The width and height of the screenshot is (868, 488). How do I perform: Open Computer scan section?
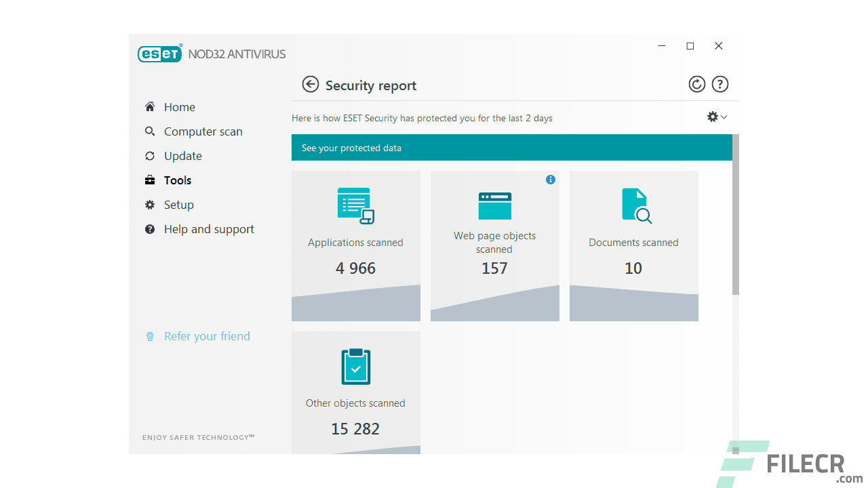pyautogui.click(x=203, y=131)
